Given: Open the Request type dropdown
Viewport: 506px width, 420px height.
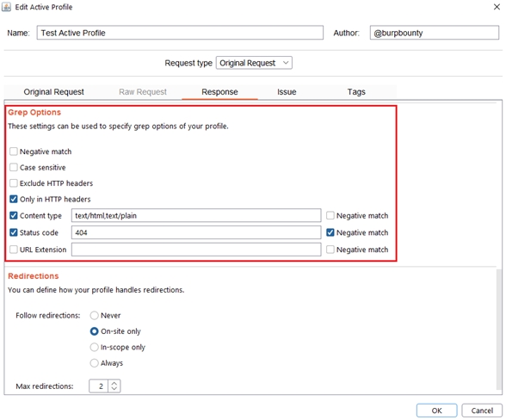Looking at the screenshot, I should (254, 63).
